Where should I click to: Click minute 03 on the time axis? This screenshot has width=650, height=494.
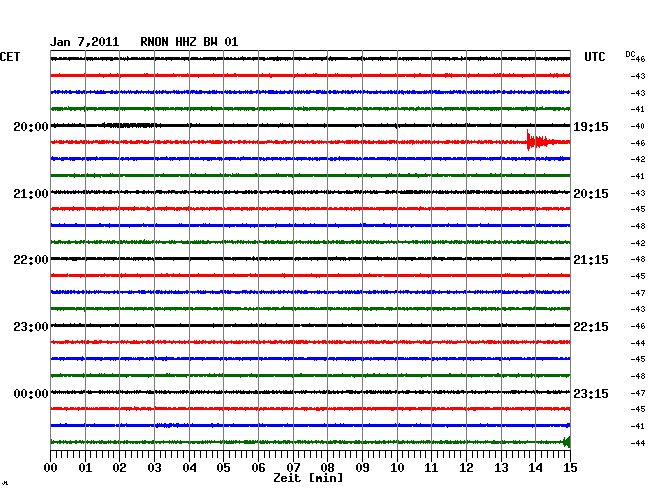pyautogui.click(x=154, y=467)
